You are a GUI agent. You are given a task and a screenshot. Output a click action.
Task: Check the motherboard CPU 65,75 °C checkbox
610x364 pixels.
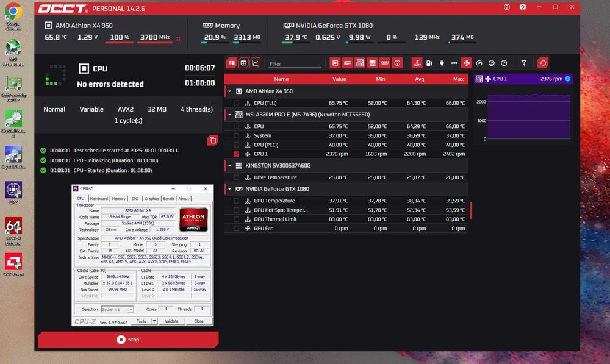(x=237, y=126)
